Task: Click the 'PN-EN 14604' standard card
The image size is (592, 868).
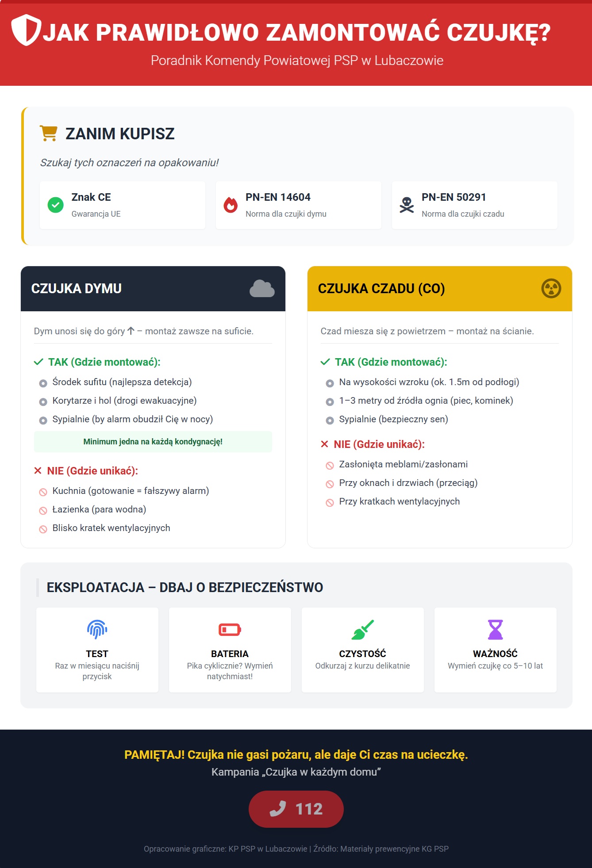Action: pyautogui.click(x=298, y=205)
